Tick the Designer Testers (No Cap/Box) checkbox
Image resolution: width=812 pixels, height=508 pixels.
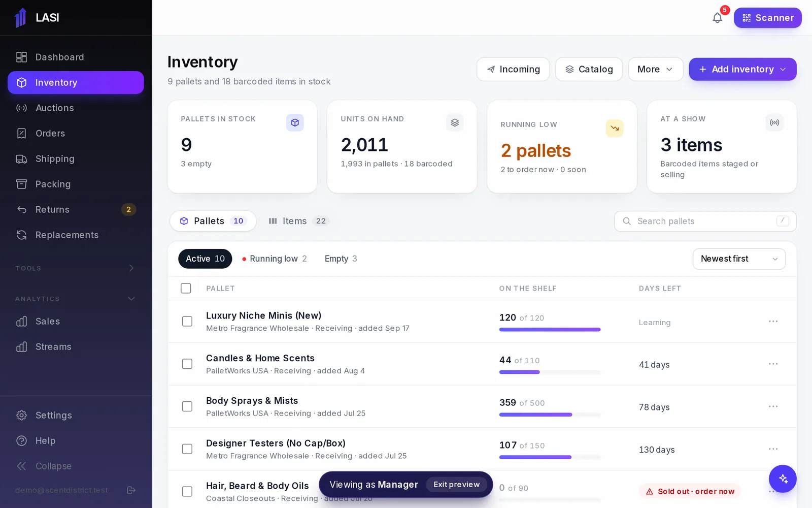pyautogui.click(x=187, y=449)
